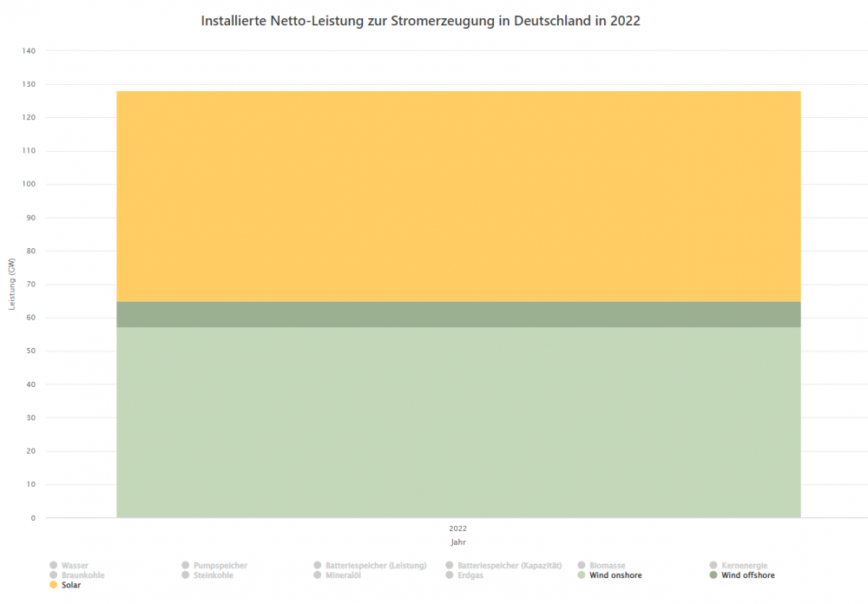This screenshot has width=868, height=604.
Task: Toggle the Wasser legend entry
Action: [69, 565]
